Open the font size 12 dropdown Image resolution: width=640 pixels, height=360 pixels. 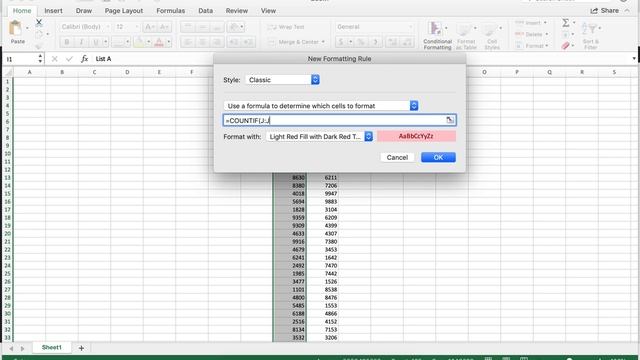point(127,27)
